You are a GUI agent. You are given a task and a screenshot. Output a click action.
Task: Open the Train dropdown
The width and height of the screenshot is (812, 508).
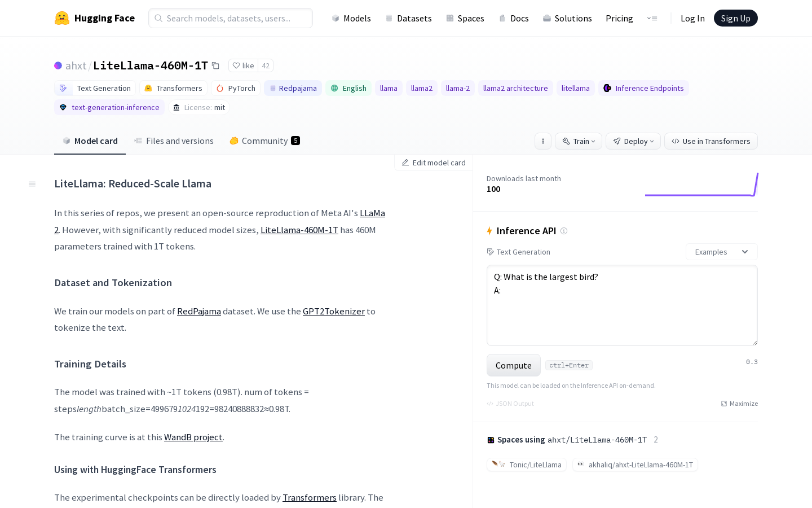[579, 141]
